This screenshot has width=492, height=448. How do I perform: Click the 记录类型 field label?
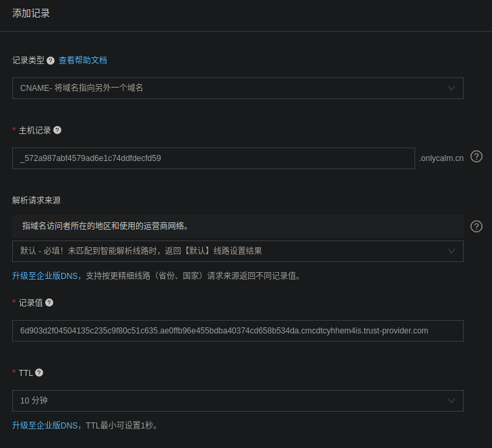28,61
